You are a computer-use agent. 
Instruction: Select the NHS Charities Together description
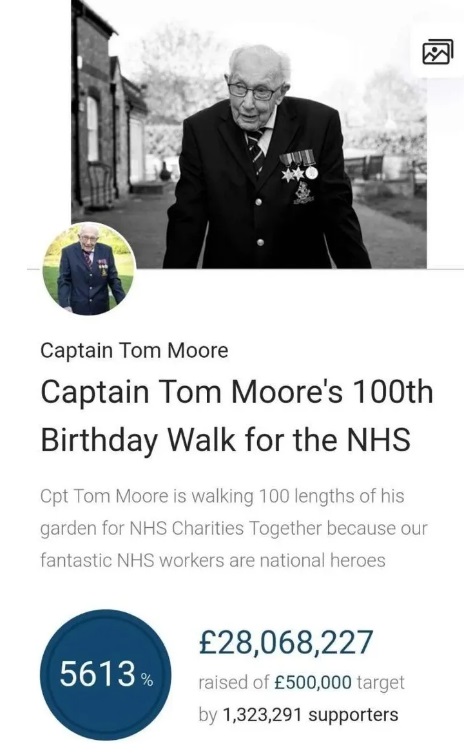[x=234, y=528]
